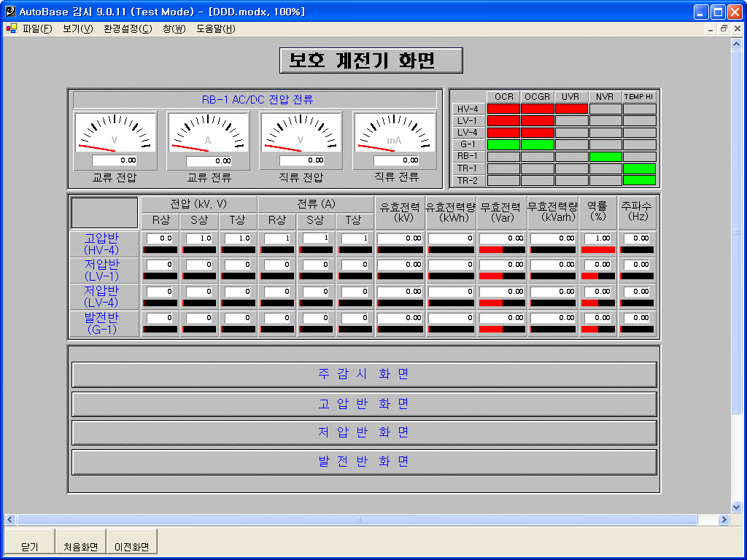The height and width of the screenshot is (560, 747).
Task: Click the red 역률 bar for HV-4
Action: [x=598, y=249]
